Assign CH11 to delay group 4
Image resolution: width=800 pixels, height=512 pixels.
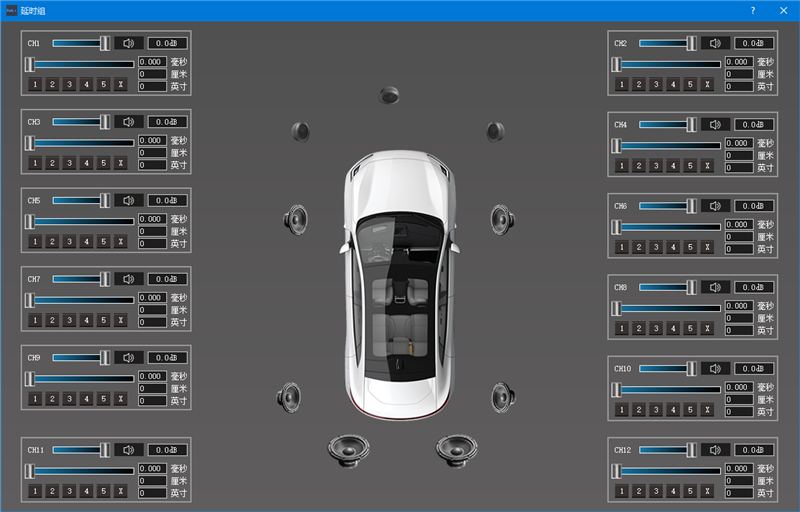tap(87, 491)
